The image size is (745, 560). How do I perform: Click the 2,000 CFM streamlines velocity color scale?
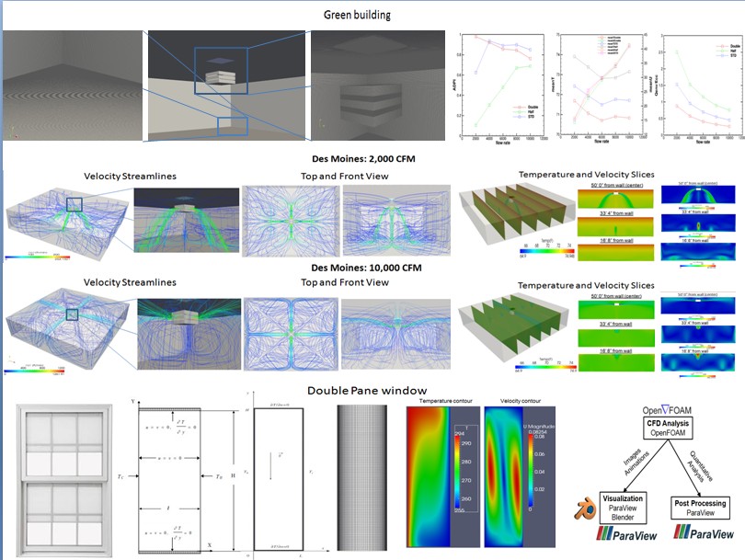[38, 257]
